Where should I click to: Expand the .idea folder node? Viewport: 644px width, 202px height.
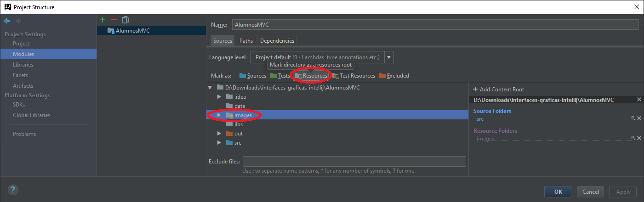[x=219, y=96]
